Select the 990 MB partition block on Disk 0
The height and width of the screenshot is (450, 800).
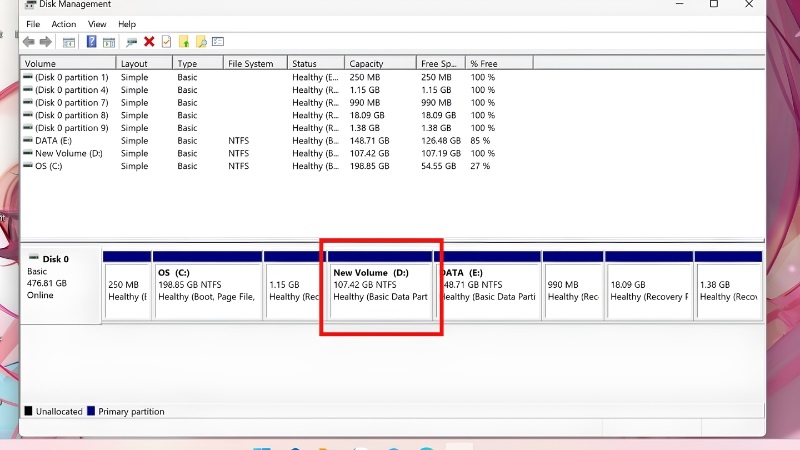tap(573, 286)
